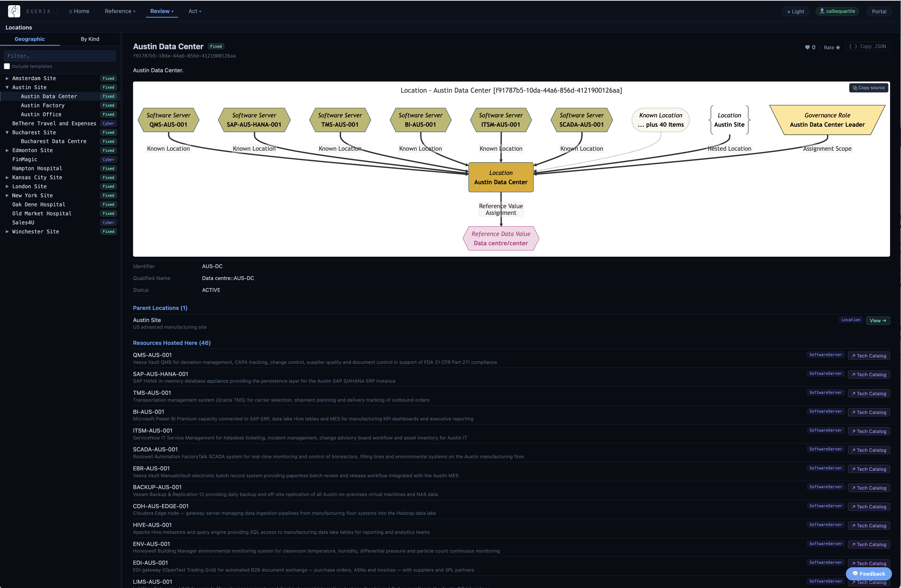Viewport: 901px width, 588px height.
Task: Click the Egeria logo icon
Action: [x=14, y=11]
